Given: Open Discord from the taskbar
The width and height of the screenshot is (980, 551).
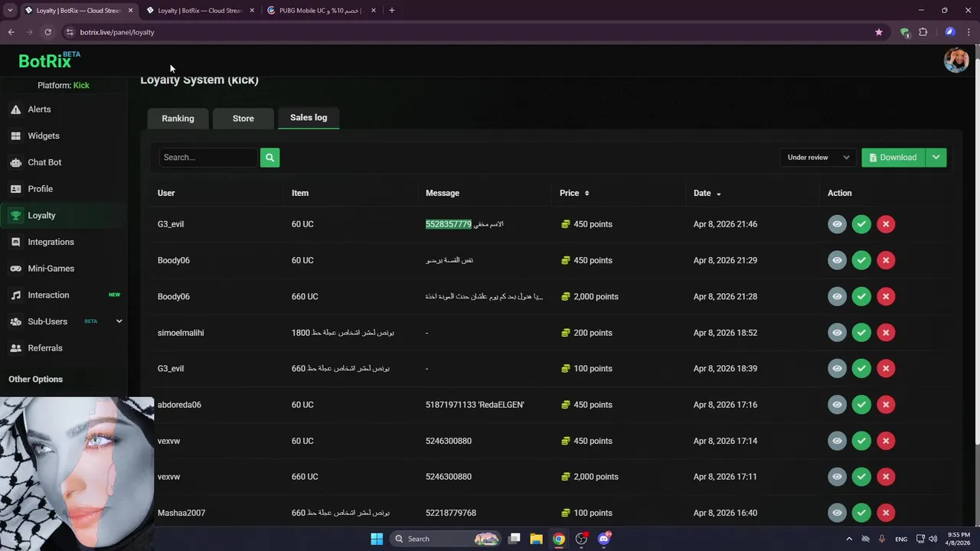Looking at the screenshot, I should coord(604,539).
